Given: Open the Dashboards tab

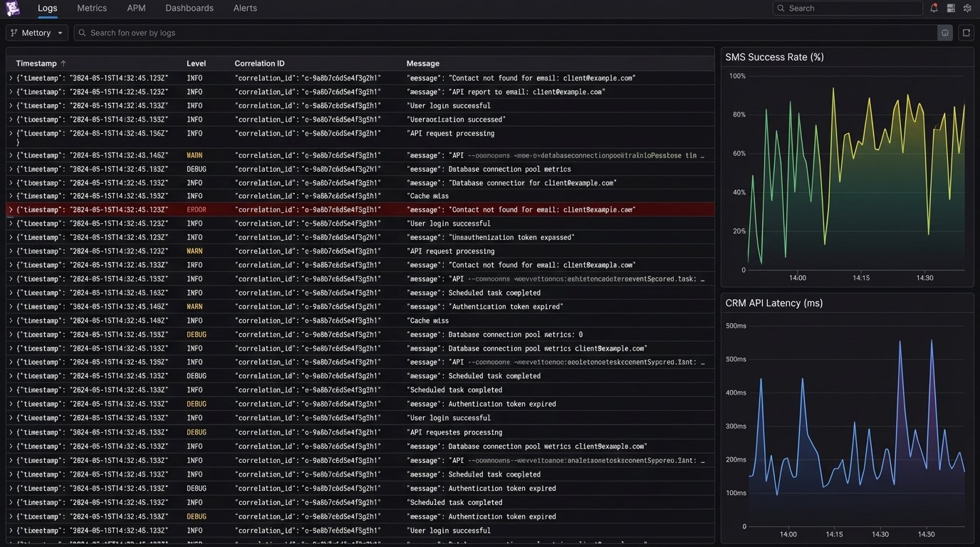Looking at the screenshot, I should (x=189, y=9).
